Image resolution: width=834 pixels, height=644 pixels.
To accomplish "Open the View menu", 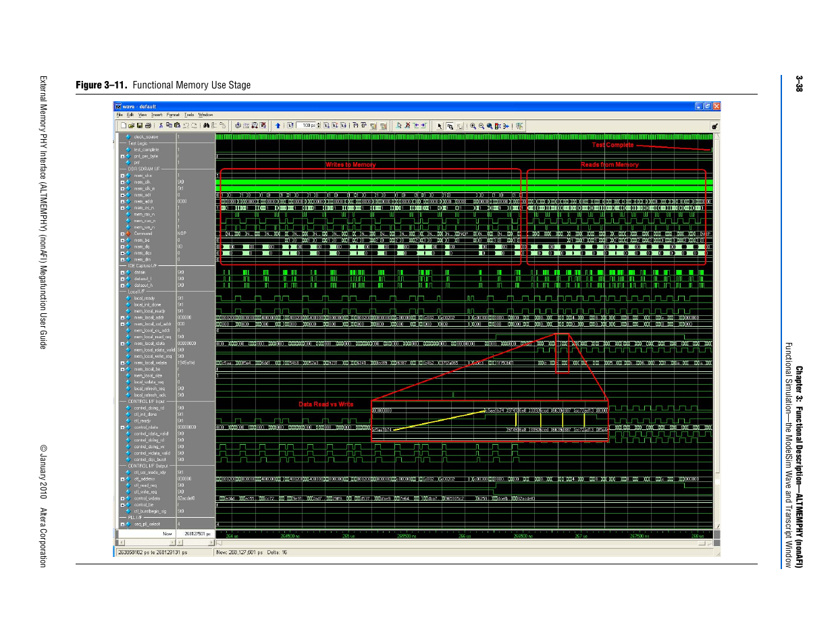I will [142, 115].
